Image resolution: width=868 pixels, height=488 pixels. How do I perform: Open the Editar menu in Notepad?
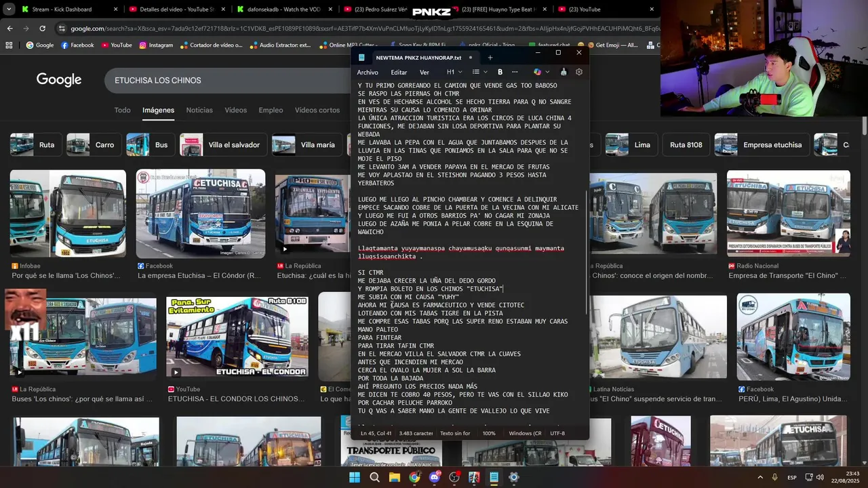tap(399, 72)
